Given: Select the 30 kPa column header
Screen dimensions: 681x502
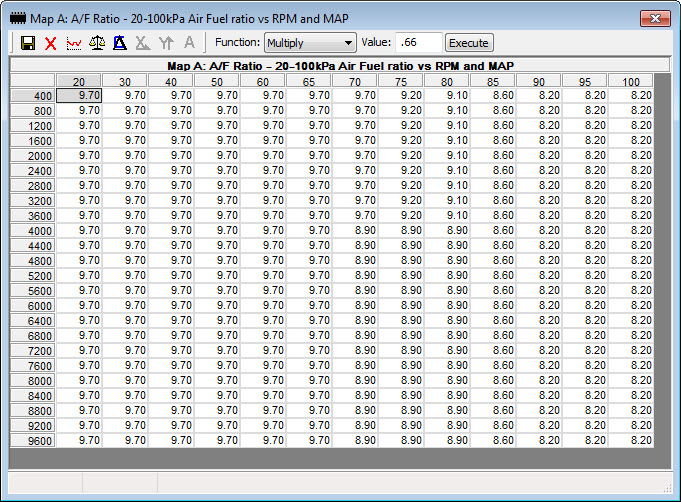Looking at the screenshot, I should [x=125, y=81].
